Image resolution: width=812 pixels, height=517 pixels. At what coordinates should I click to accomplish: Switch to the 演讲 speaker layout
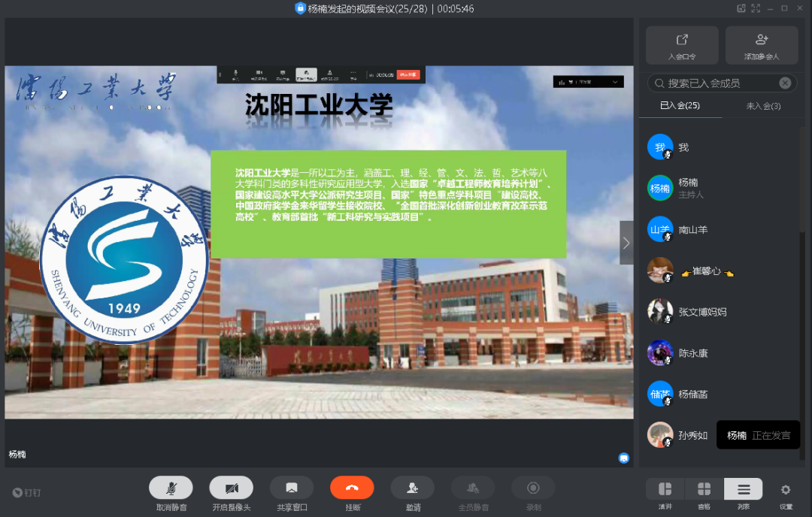point(665,489)
